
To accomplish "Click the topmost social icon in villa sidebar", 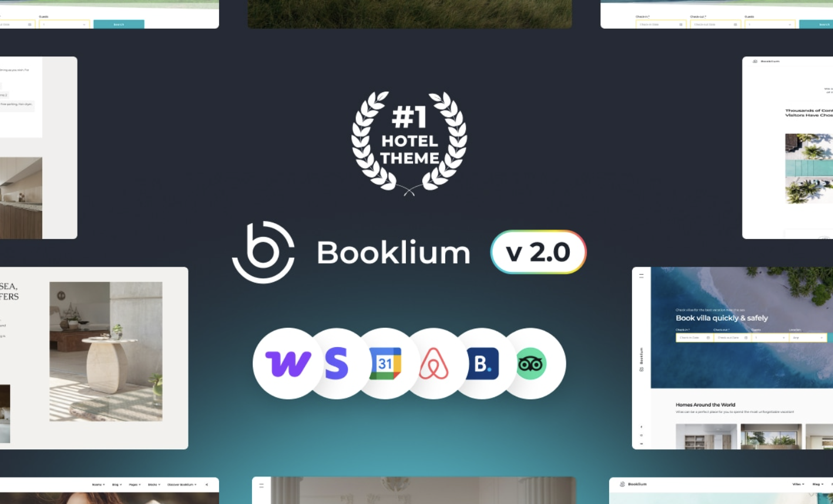I will 641,427.
